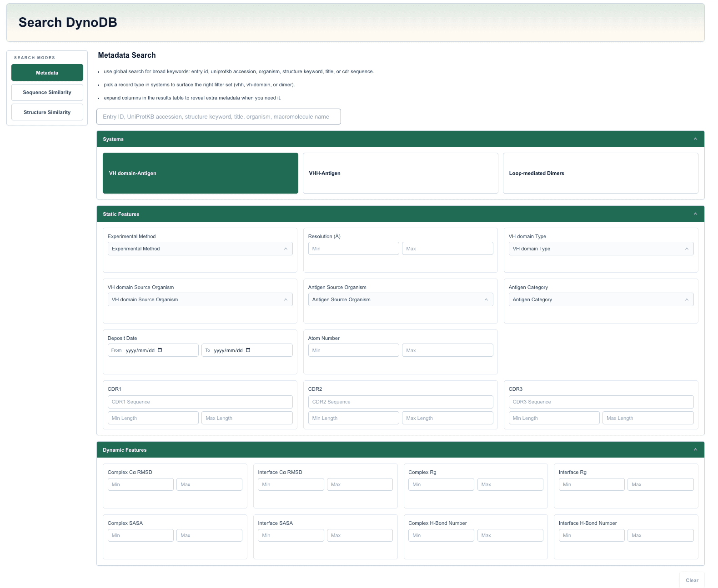Screen dimensions: 718x588
Task: Open the Antigen Category dropdown
Action: click(x=601, y=299)
